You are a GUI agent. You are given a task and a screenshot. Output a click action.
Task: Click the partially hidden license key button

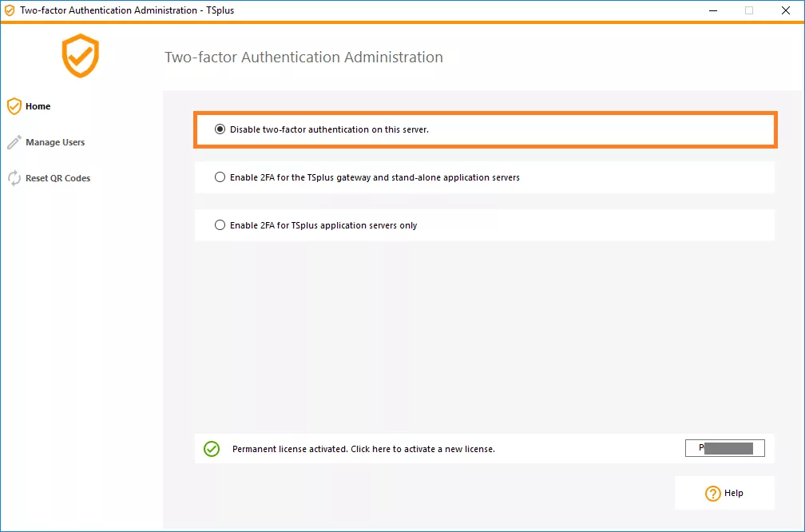coord(724,447)
